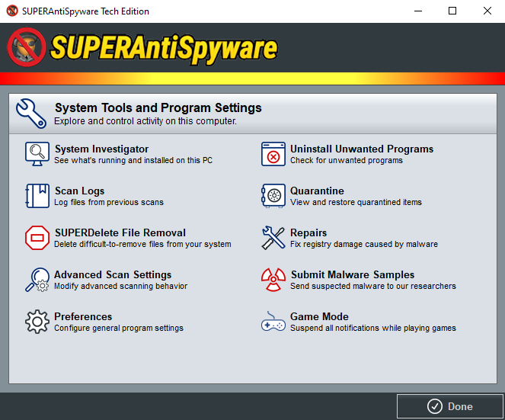This screenshot has width=505, height=420.
Task: Open Advanced Scan Settings
Action: pos(113,274)
